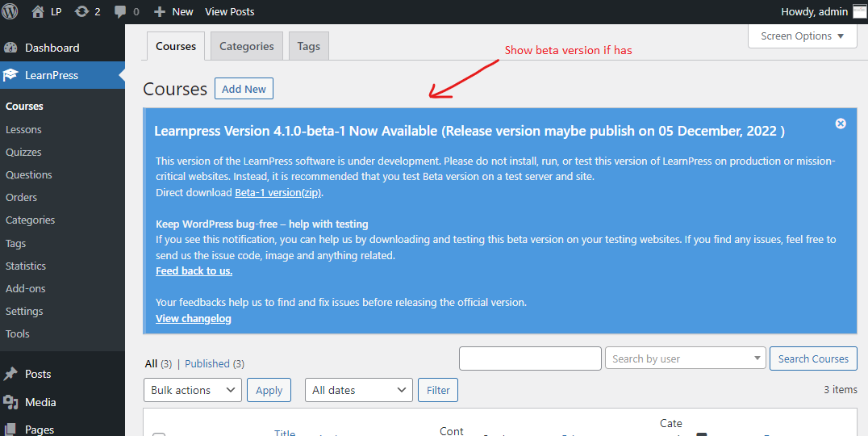The image size is (868, 436).
Task: Click the View Posts link
Action: (x=230, y=11)
